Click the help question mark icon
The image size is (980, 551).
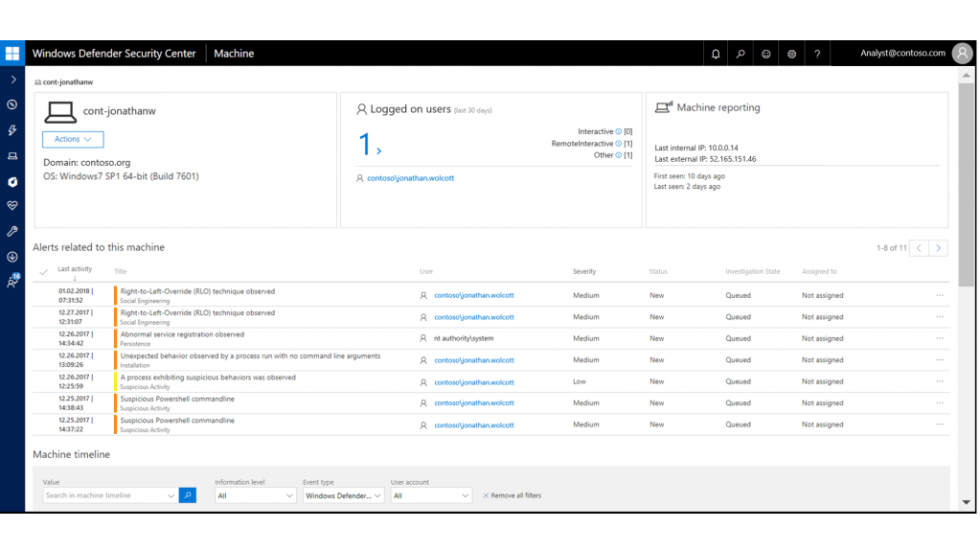pos(817,54)
